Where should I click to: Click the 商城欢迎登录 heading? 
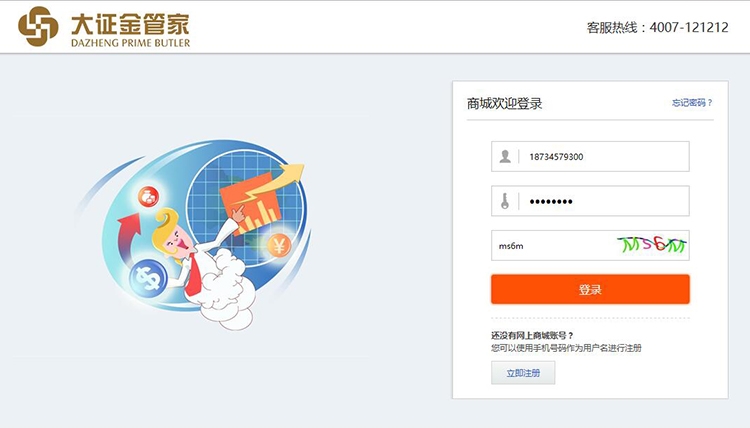(x=504, y=103)
